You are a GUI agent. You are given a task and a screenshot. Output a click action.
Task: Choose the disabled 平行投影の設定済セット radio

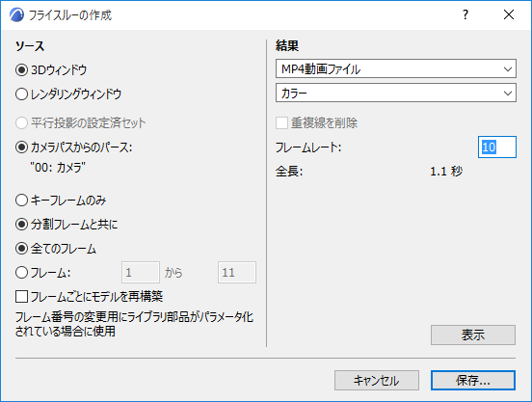point(22,122)
